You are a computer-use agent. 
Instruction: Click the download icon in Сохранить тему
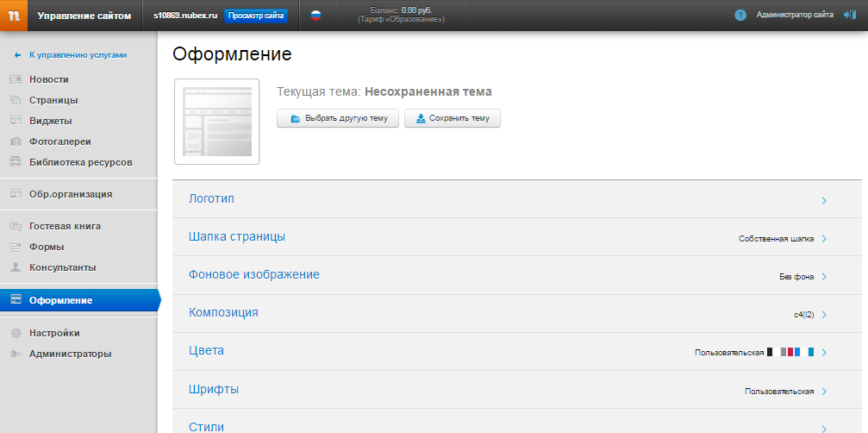[x=421, y=118]
